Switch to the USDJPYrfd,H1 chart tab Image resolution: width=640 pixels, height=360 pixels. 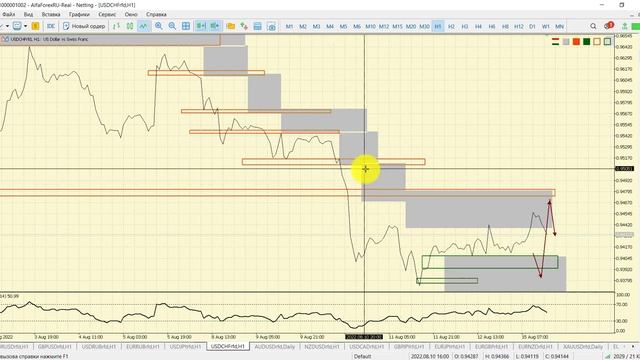point(186,347)
